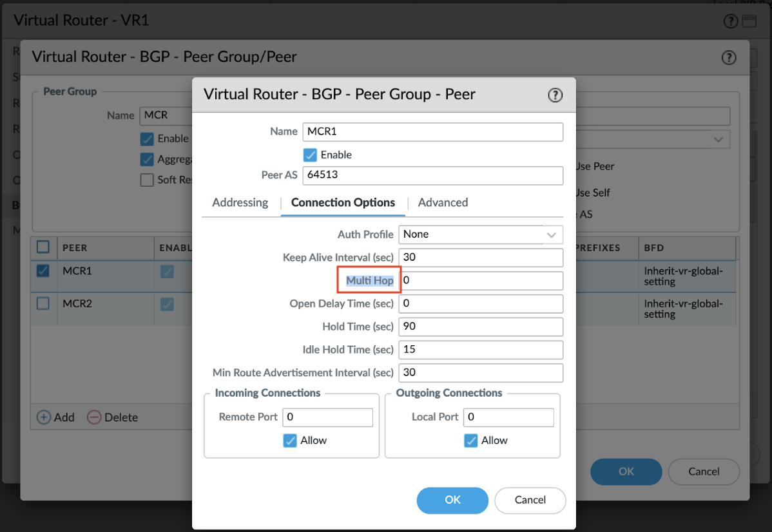This screenshot has width=772, height=532.
Task: Switch to the Addressing tab
Action: pos(240,202)
